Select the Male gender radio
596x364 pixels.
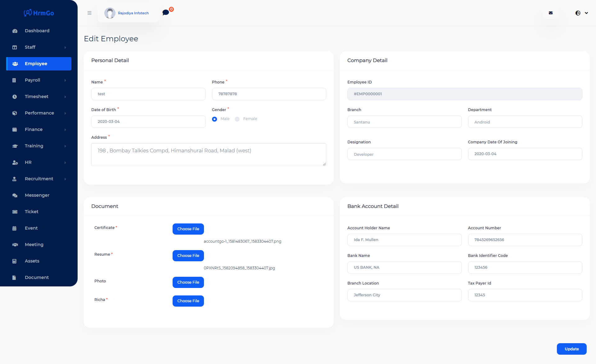214,119
